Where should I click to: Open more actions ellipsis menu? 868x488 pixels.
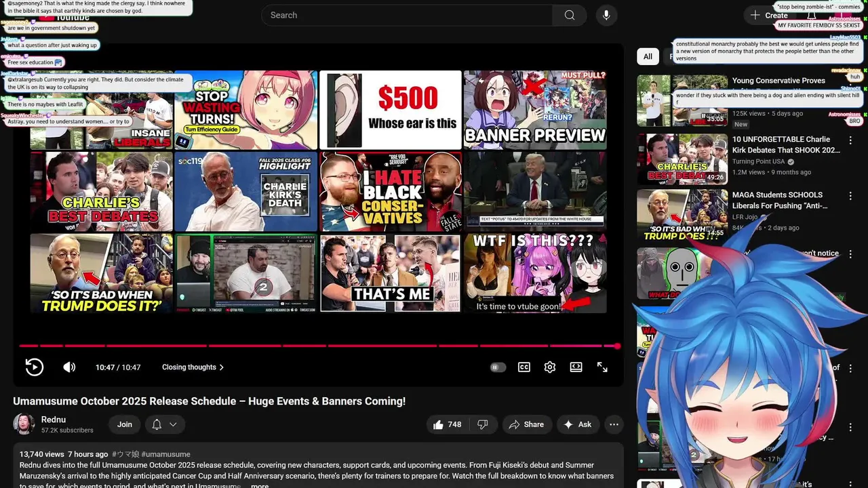pos(614,424)
